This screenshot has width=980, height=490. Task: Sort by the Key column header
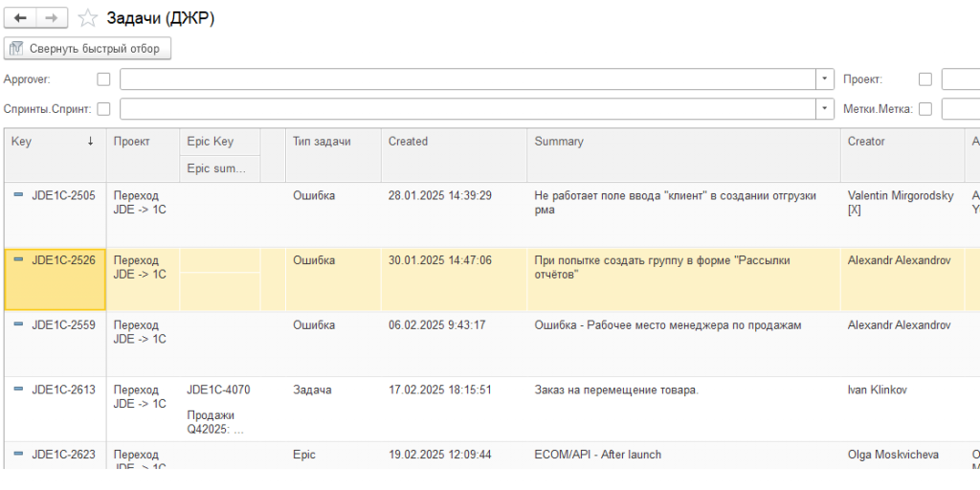[x=53, y=142]
